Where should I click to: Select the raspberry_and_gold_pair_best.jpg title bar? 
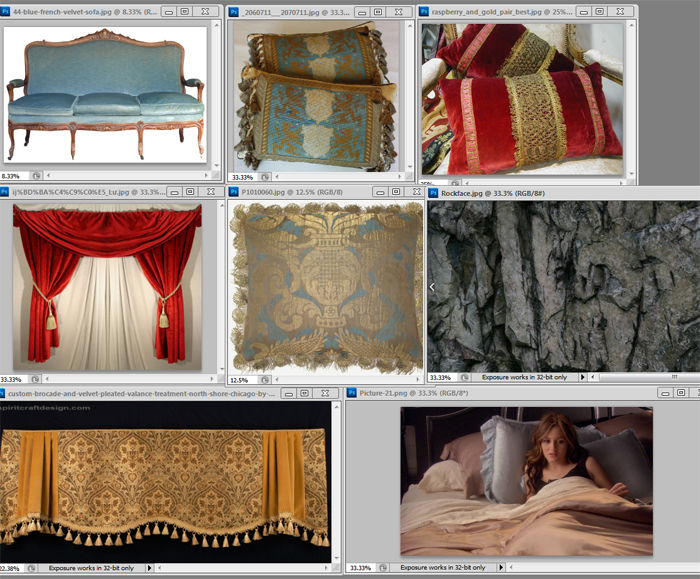(x=526, y=12)
